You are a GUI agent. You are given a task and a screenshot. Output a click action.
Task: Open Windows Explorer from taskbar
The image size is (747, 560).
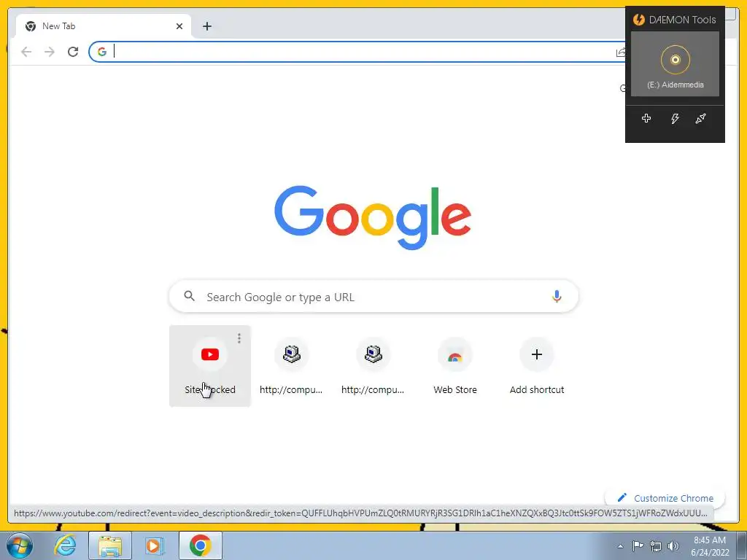(x=110, y=545)
